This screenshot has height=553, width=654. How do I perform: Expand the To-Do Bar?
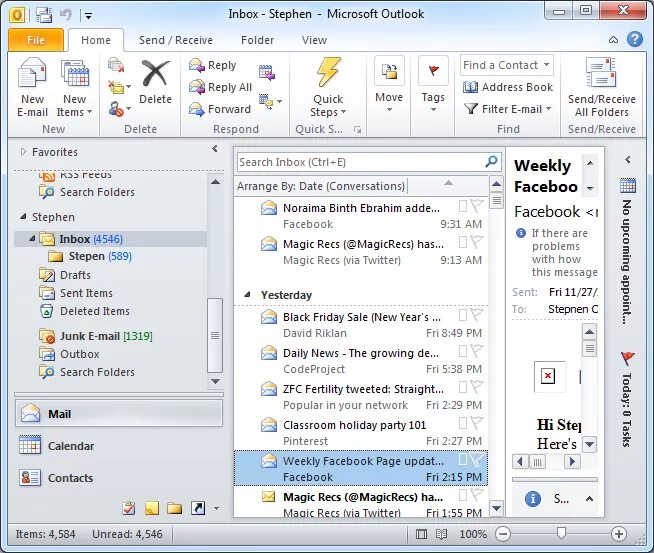coord(628,160)
